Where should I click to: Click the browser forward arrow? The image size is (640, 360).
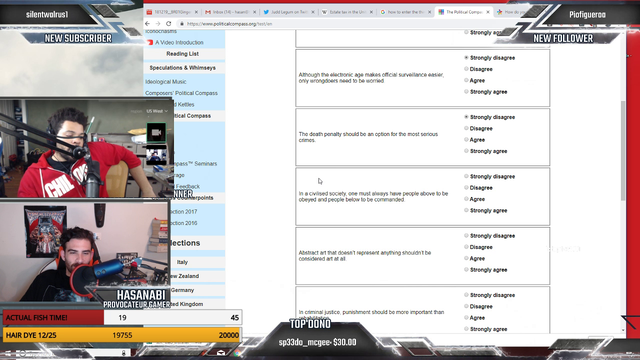[x=158, y=24]
